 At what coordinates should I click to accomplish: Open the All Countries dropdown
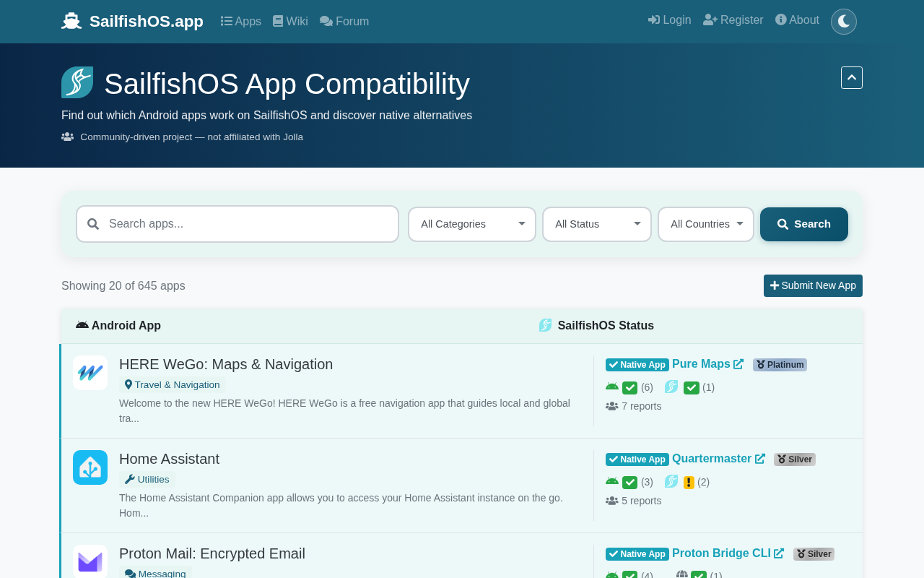(x=706, y=224)
